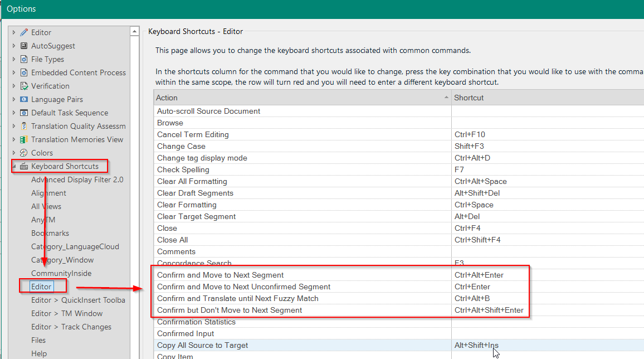The image size is (644, 359).
Task: Click the tree scrollbar up arrow
Action: coord(134,31)
